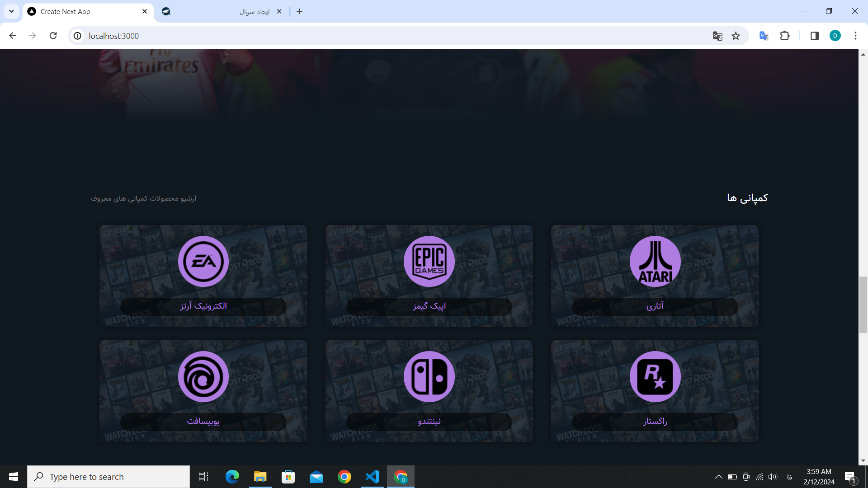Screen dimensions: 868x488
Task: Click the page vertical scrollbar thumb
Action: (x=863, y=305)
